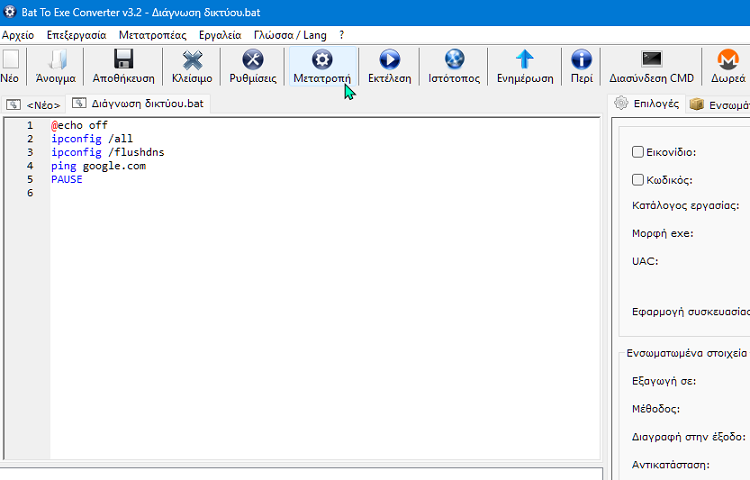Click the '@echo off' code line
750x480 pixels.
click(79, 125)
